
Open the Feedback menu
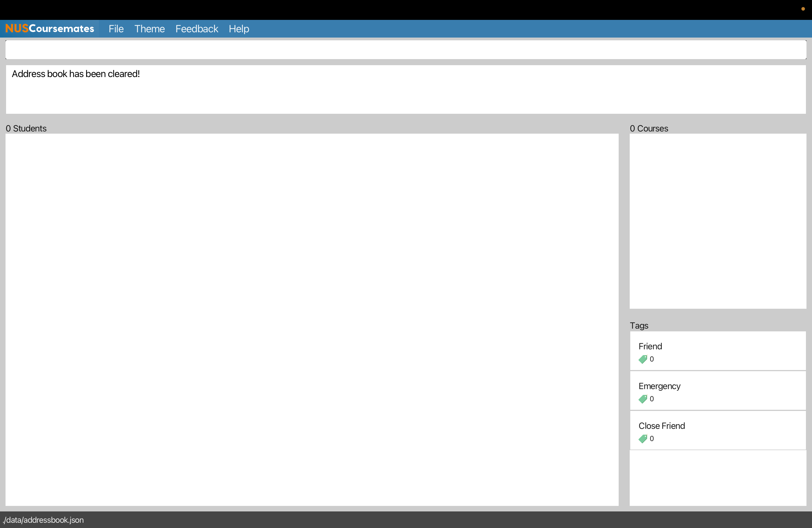(197, 29)
